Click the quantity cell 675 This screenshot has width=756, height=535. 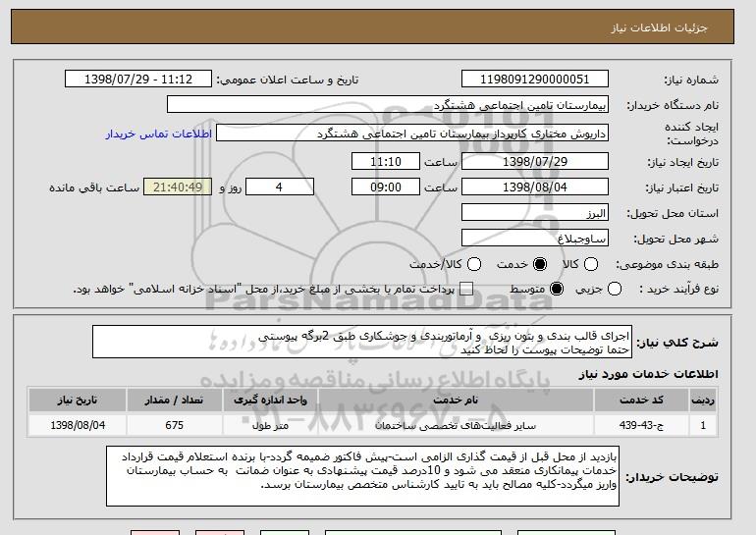[x=174, y=426]
